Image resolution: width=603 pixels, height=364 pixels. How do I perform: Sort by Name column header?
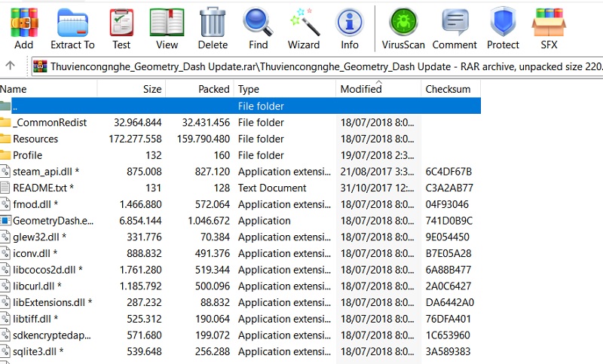[x=48, y=89]
